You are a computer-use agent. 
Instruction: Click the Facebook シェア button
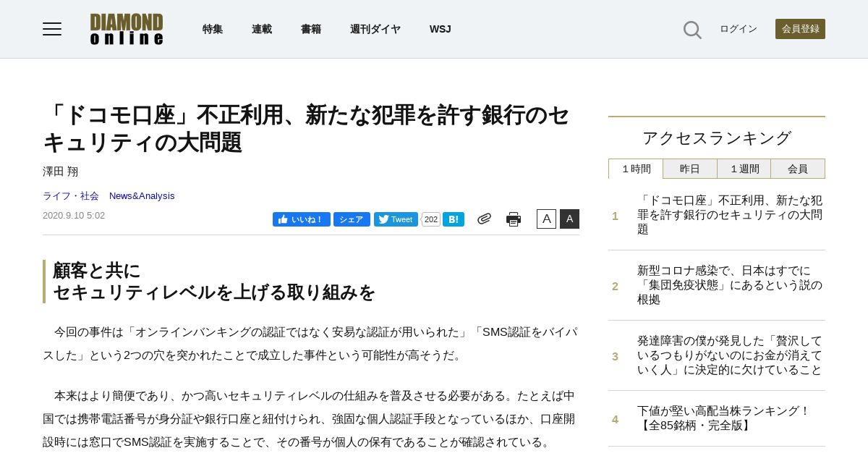[352, 219]
